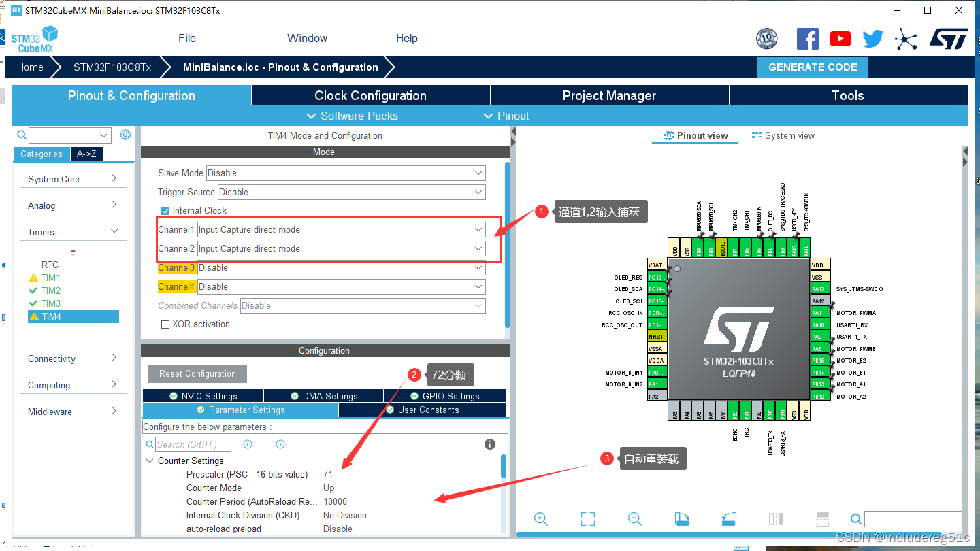Click the vertical split view icon
980x551 pixels.
point(776,519)
